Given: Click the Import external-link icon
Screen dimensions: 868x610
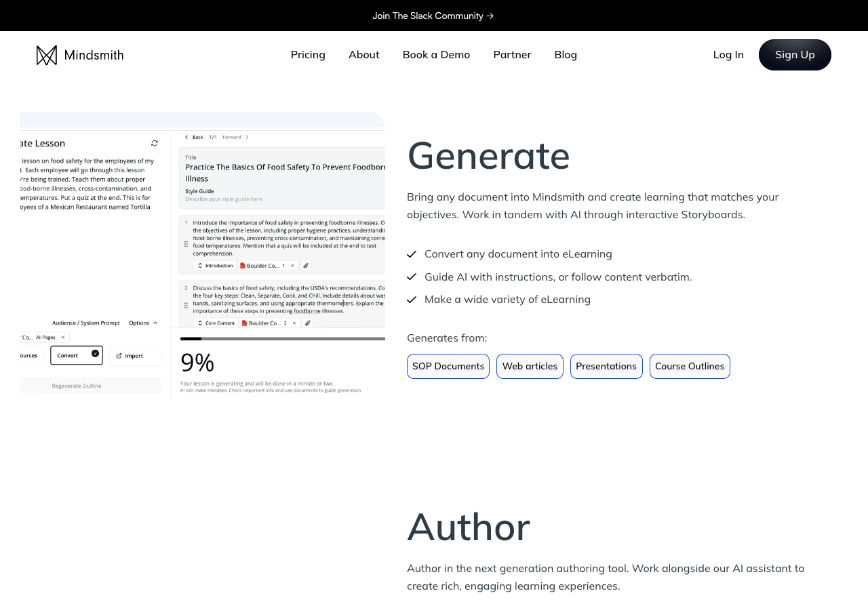Looking at the screenshot, I should point(119,355).
